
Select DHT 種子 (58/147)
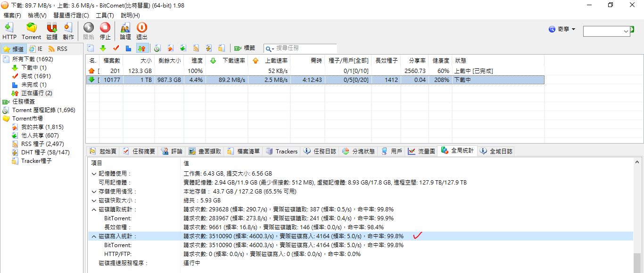point(41,153)
